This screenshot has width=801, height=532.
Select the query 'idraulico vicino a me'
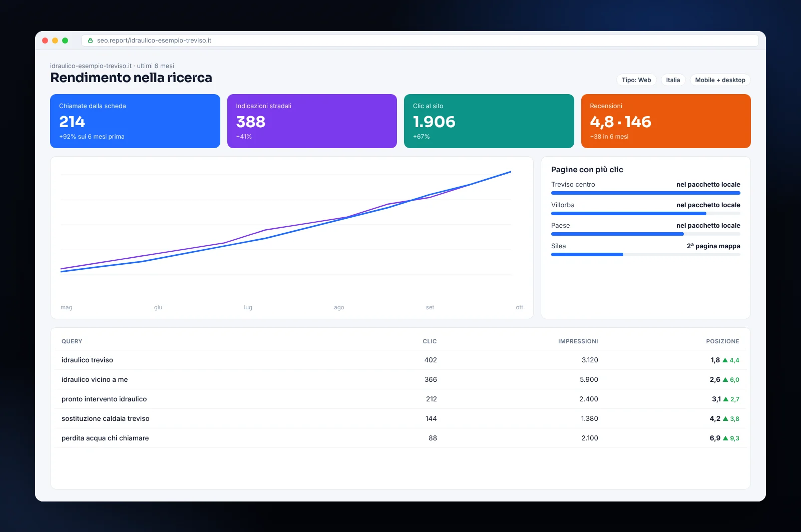[95, 379]
